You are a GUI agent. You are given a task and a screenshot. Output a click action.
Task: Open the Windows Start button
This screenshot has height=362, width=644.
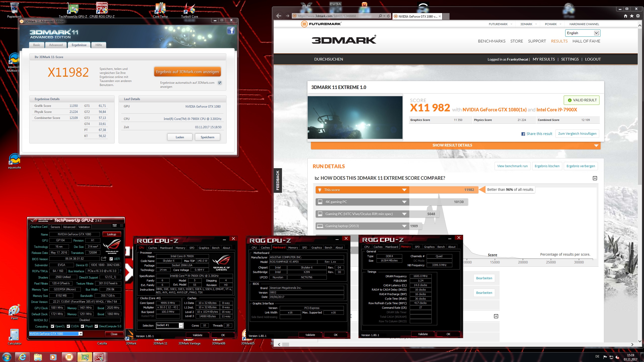[6, 357]
